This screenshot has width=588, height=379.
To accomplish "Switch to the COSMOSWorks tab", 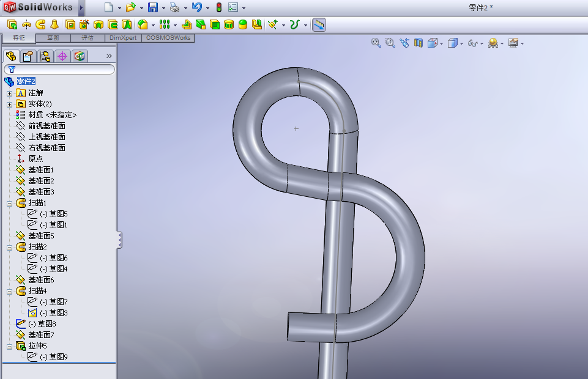I will coord(168,38).
